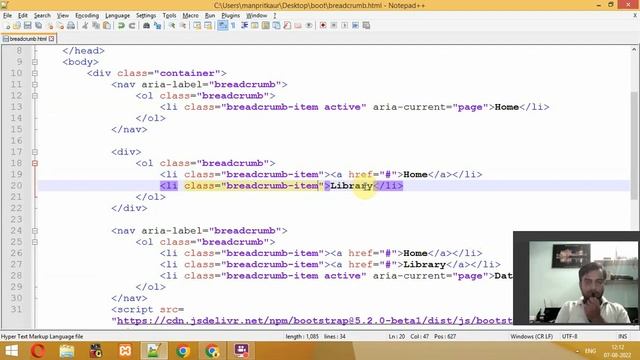Toggle Show All Characters pilcrow icon
This screenshot has width=640, height=360.
(233, 25)
